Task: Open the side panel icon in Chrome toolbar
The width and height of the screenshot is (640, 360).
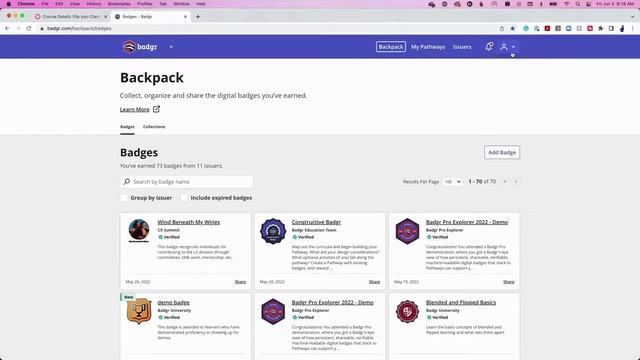Action: click(611, 28)
